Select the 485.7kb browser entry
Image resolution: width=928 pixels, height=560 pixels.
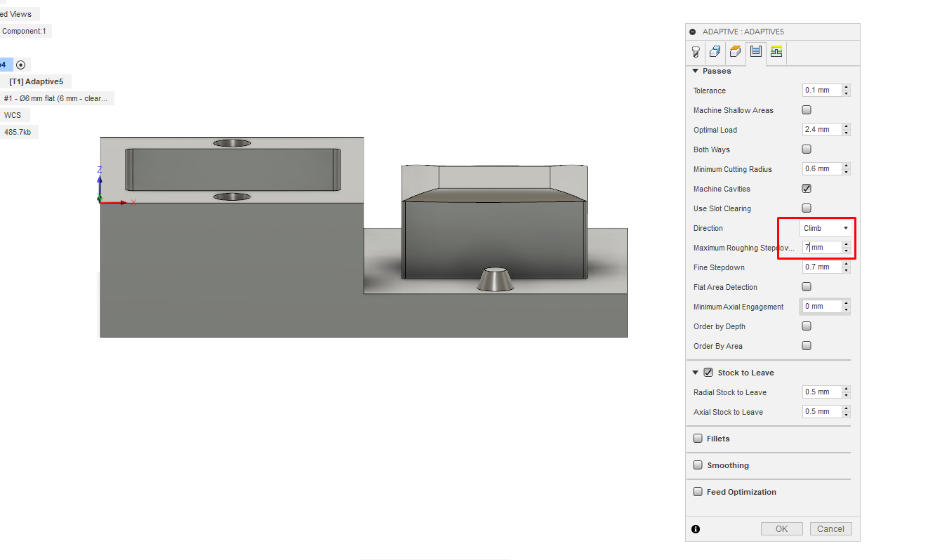[18, 132]
